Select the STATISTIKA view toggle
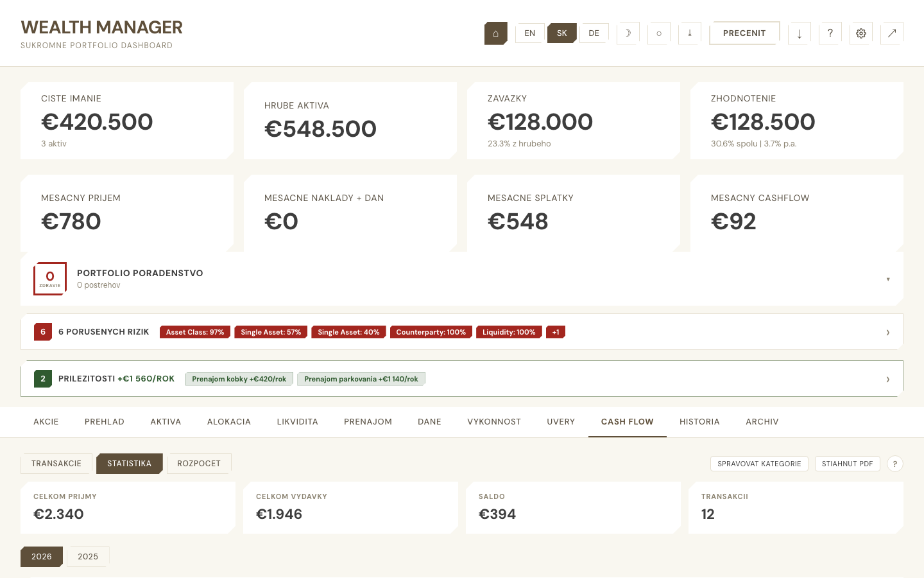This screenshot has height=578, width=924. 129,463
